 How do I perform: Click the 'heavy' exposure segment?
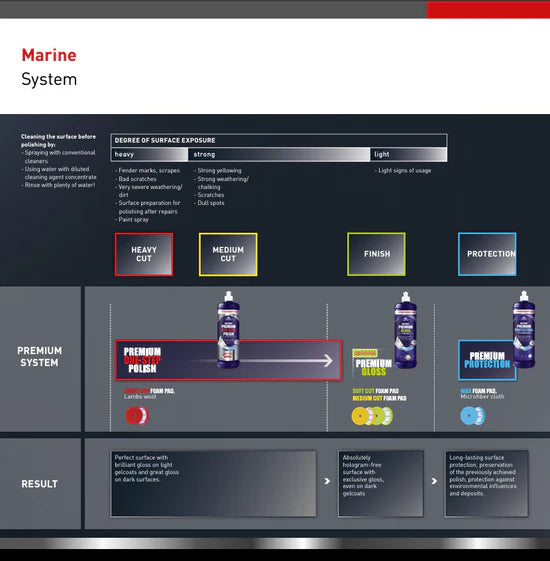point(150,155)
